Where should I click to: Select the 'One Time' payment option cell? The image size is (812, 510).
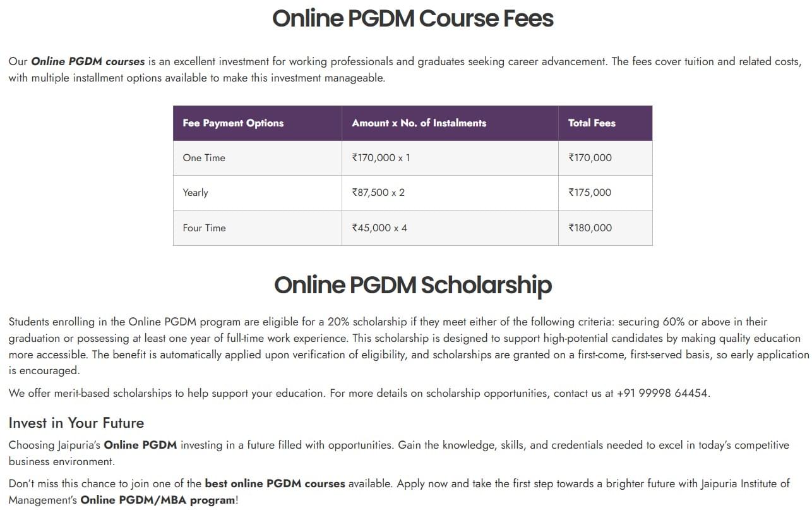pos(204,158)
